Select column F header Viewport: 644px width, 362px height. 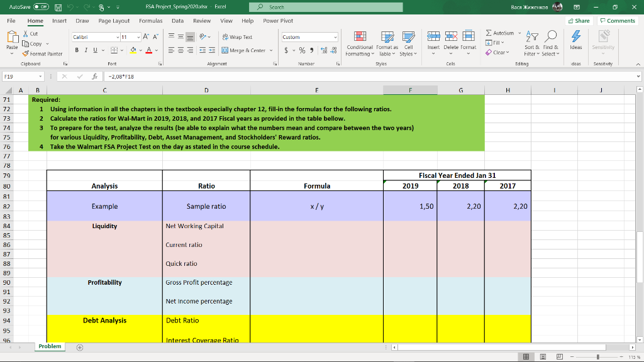coord(410,90)
